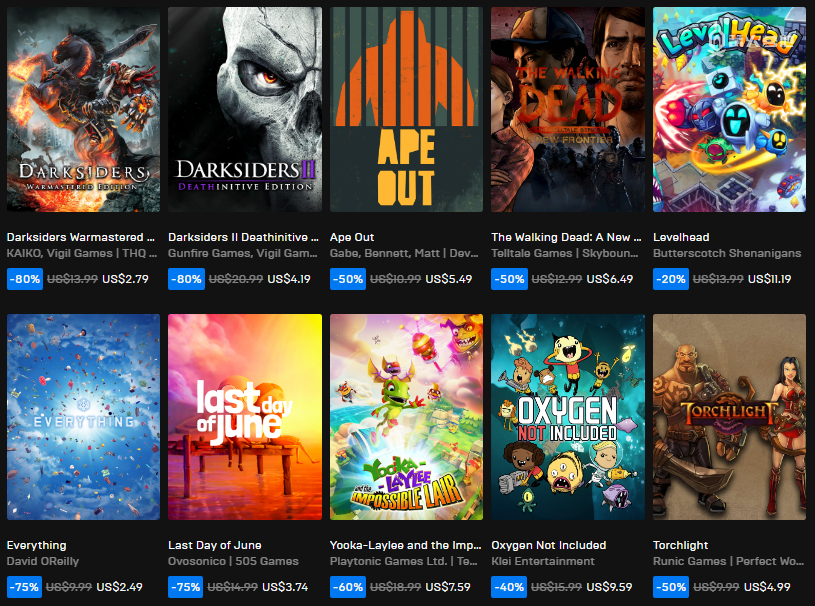
Task: Open the Darksiders II Deathinitive Edition cover
Action: [245, 109]
